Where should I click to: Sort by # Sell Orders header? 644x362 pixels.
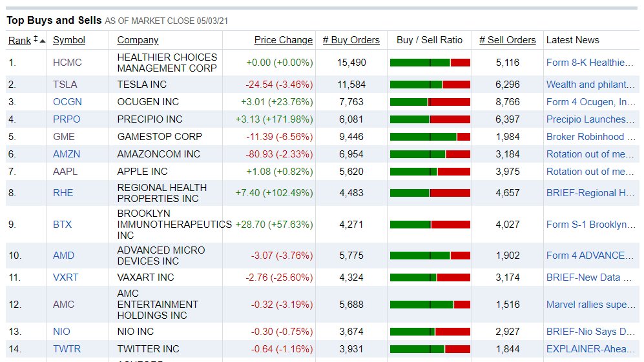508,40
